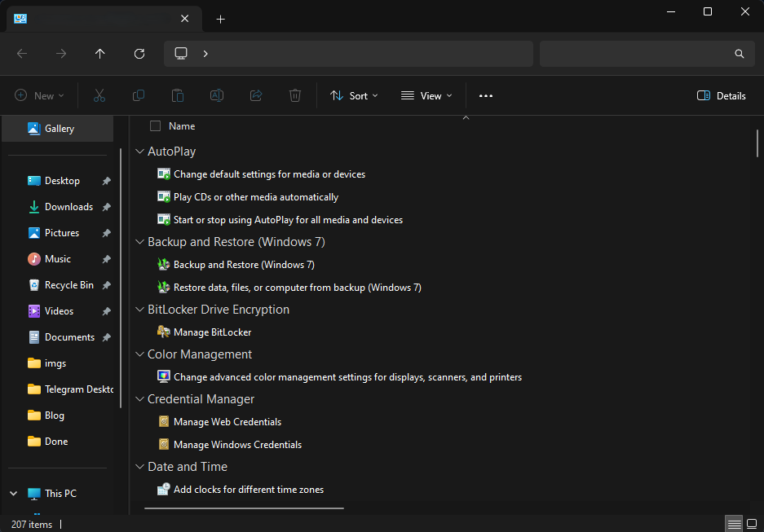Click the Rename icon in toolbar
764x532 pixels.
tap(217, 95)
